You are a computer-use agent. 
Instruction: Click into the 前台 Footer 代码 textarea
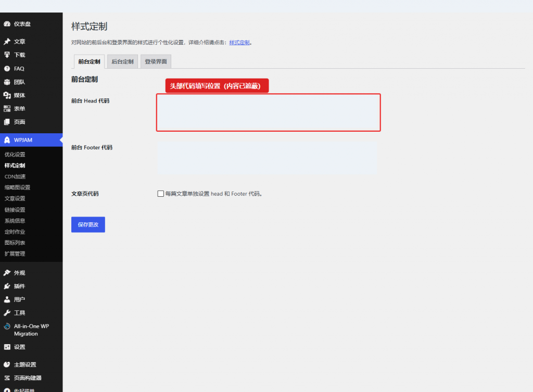coord(267,158)
